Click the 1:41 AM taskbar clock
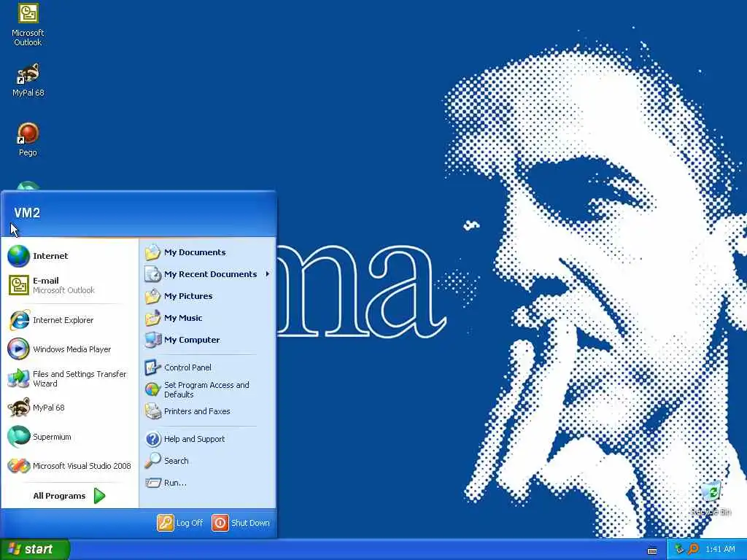747x560 pixels. [x=720, y=550]
